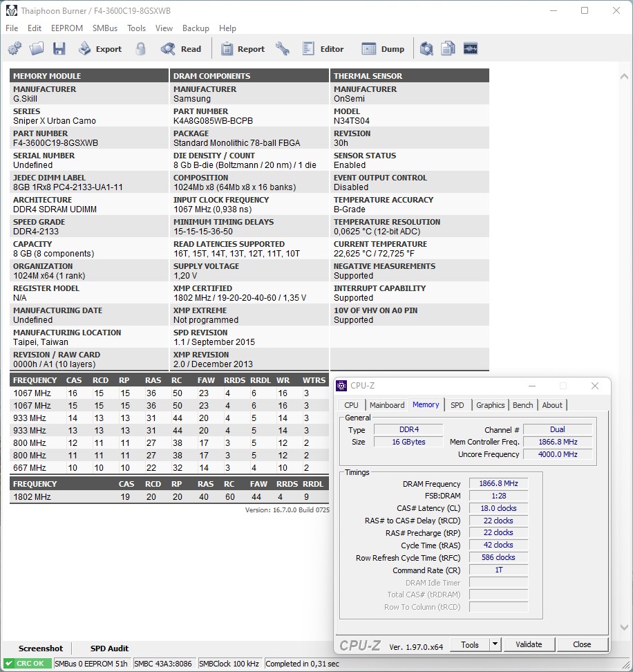
Task: Click XMP certified '1802 MHz / 19-20-20-40-60 / 1,35 V'
Action: click(240, 298)
